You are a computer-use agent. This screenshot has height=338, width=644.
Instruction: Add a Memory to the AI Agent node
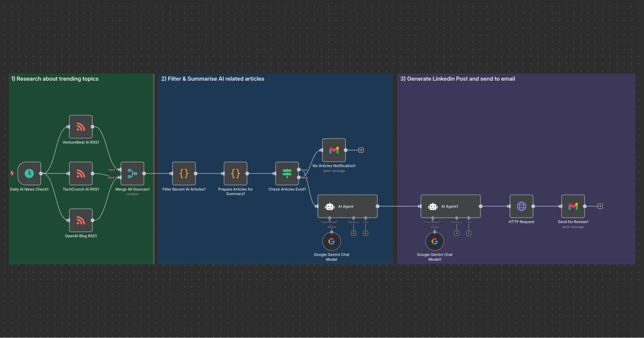(x=353, y=233)
